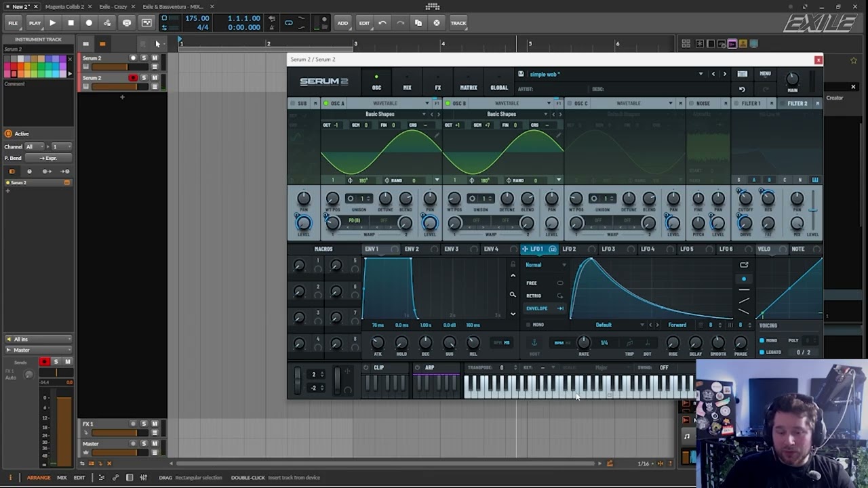The height and width of the screenshot is (488, 868).
Task: Mute the second Serum 2 track
Action: click(x=155, y=78)
